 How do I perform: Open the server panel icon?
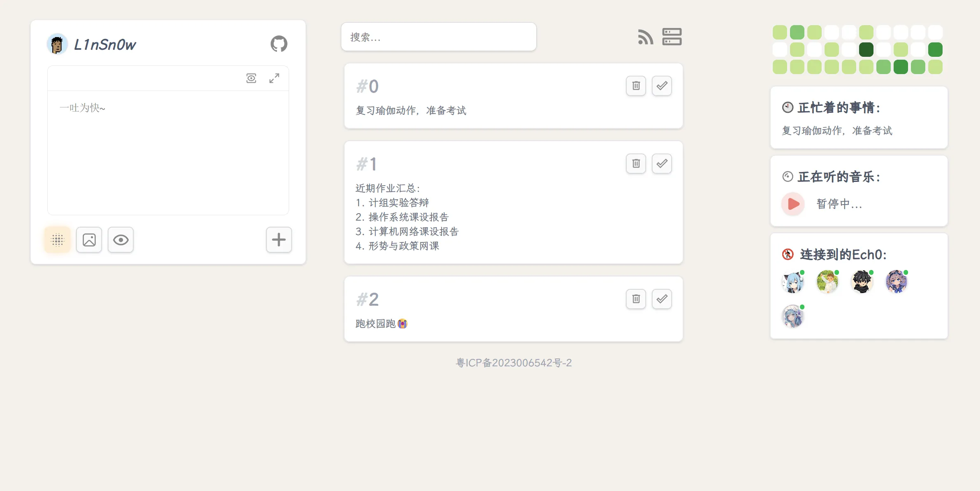[x=672, y=37]
